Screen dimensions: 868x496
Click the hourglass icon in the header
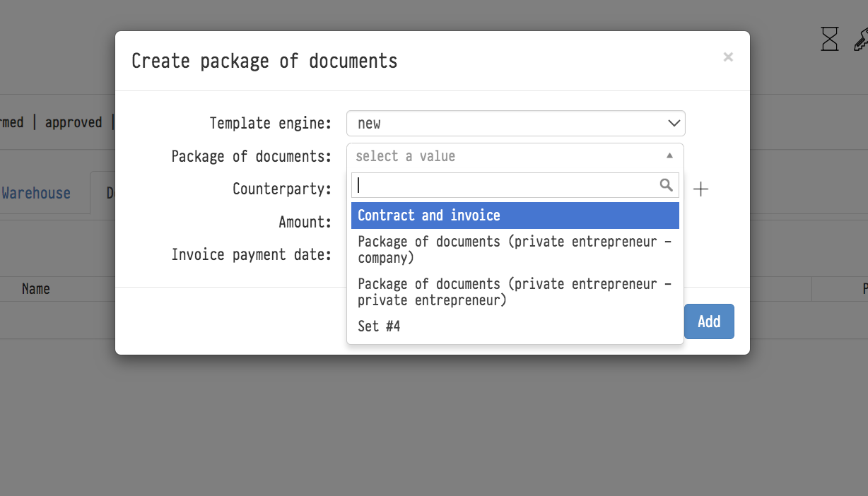(x=829, y=39)
